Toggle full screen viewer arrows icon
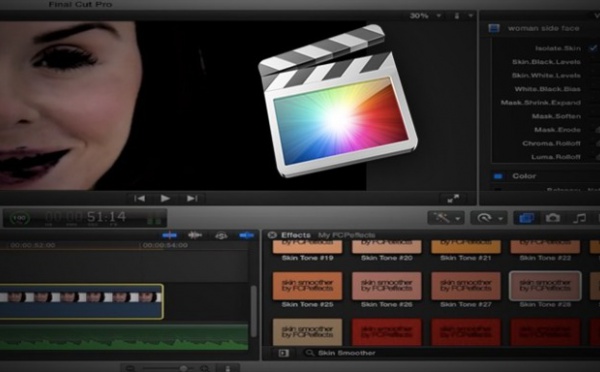 point(453,198)
